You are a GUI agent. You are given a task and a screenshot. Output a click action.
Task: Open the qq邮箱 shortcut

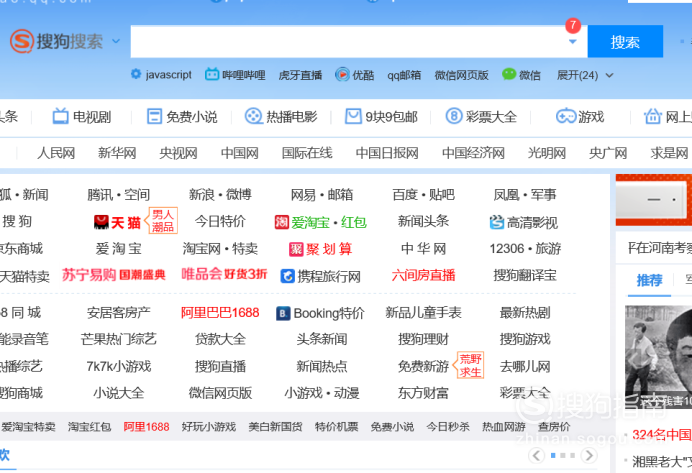(x=404, y=75)
